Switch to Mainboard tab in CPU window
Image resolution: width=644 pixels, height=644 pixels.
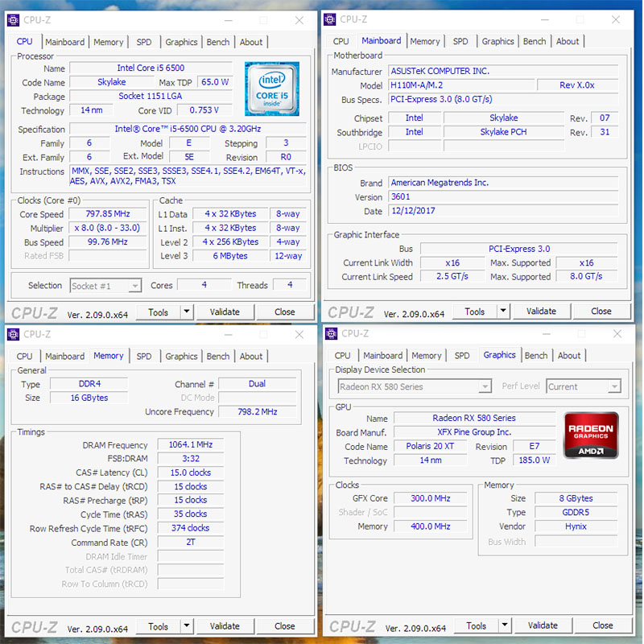[65, 42]
